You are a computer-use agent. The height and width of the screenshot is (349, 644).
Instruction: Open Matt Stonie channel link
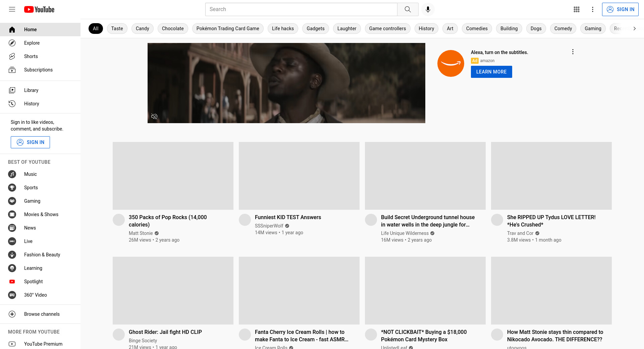(x=141, y=233)
